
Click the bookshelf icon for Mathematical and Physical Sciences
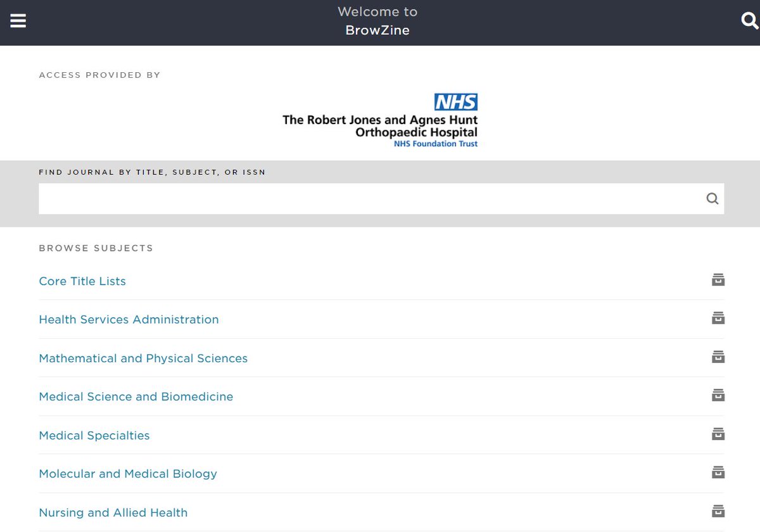click(718, 357)
